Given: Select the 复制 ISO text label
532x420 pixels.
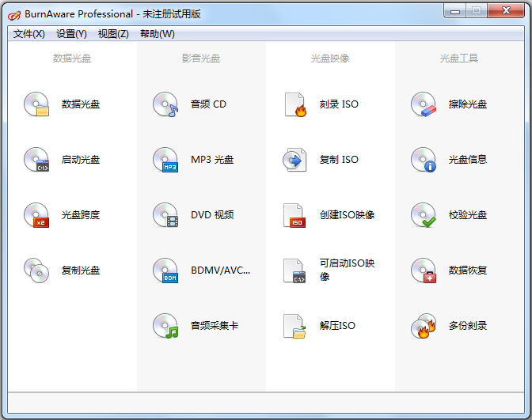Looking at the screenshot, I should point(339,159).
